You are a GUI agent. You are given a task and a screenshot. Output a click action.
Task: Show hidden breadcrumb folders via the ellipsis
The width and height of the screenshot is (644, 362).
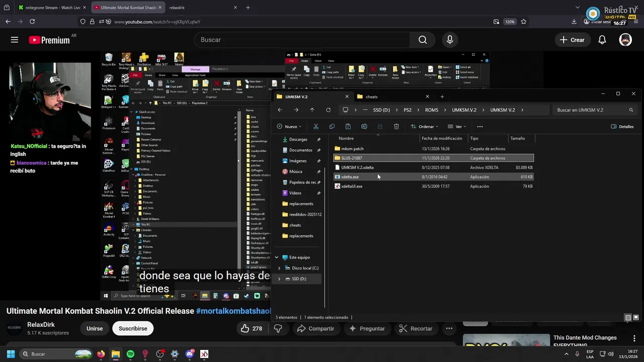[364, 110]
